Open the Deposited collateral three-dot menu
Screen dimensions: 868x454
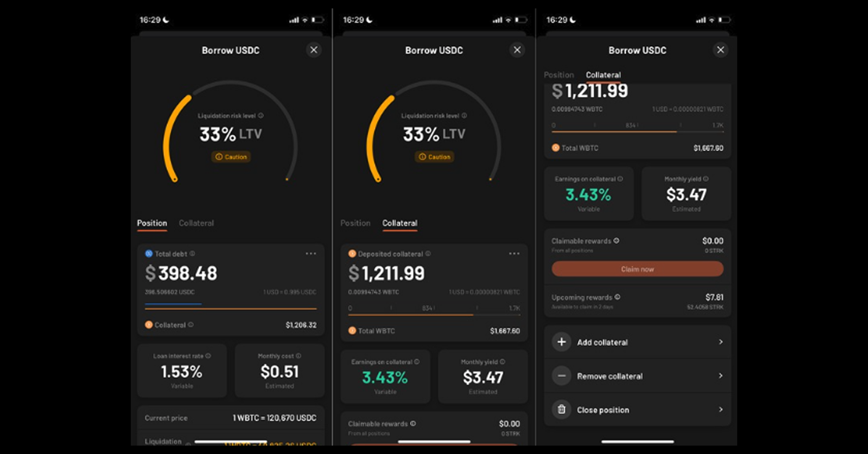tap(514, 253)
